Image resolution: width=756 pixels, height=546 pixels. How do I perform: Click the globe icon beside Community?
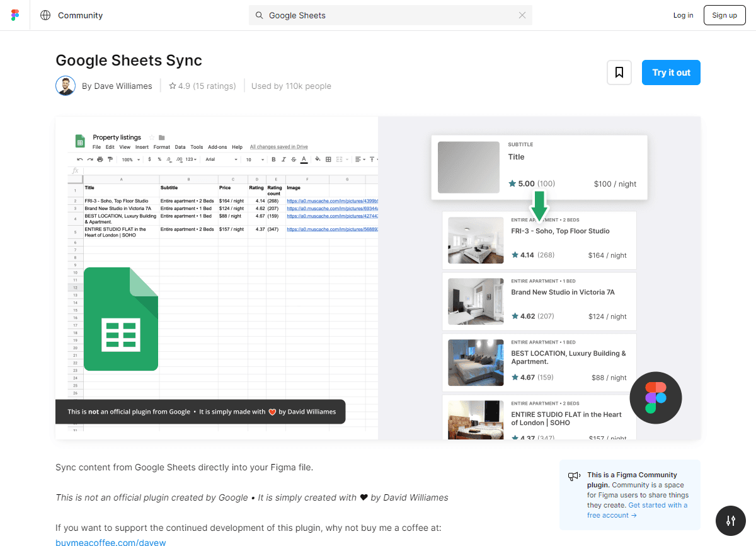point(45,15)
